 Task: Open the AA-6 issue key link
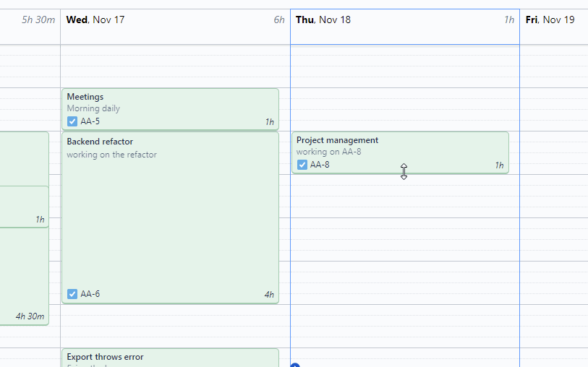(x=90, y=294)
